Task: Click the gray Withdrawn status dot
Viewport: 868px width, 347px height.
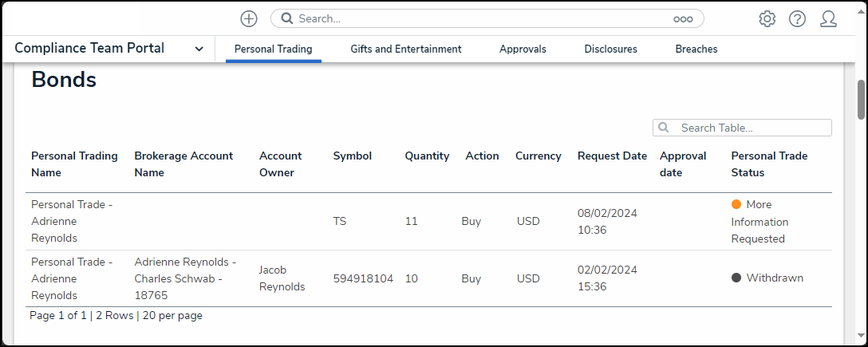Action: pyautogui.click(x=736, y=278)
